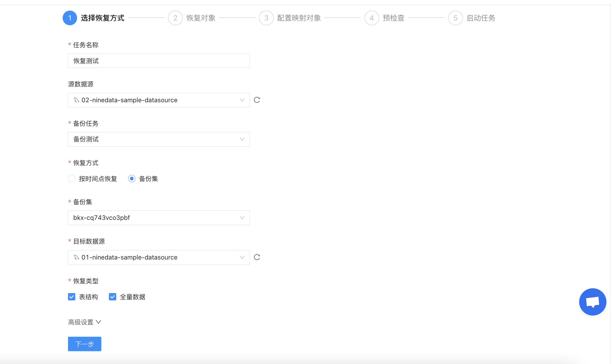Viewport: 611px width, 364px height.
Task: Click the blue circle icon of step 1
Action: [70, 18]
